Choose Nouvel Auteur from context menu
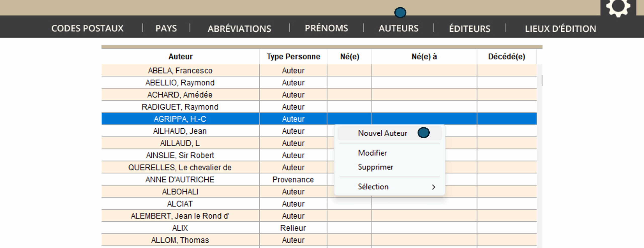Screen dimensions: 644x248 pyautogui.click(x=382, y=133)
